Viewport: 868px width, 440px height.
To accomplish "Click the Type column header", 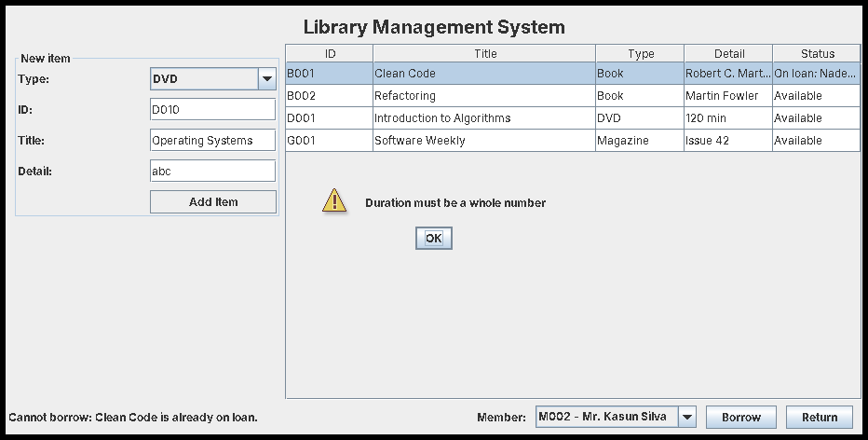I will click(x=640, y=53).
